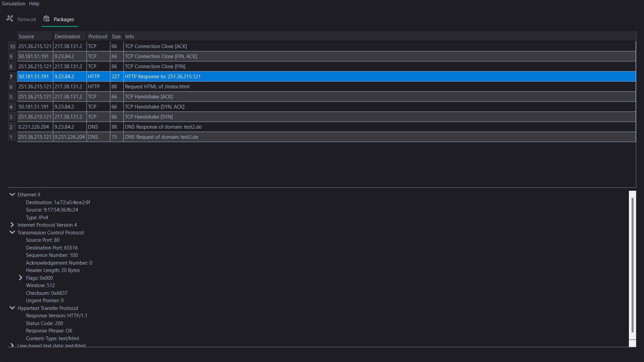Viewport: 644px width, 362px height.
Task: Click Checksum: 0xA837 line
Action: click(x=47, y=293)
